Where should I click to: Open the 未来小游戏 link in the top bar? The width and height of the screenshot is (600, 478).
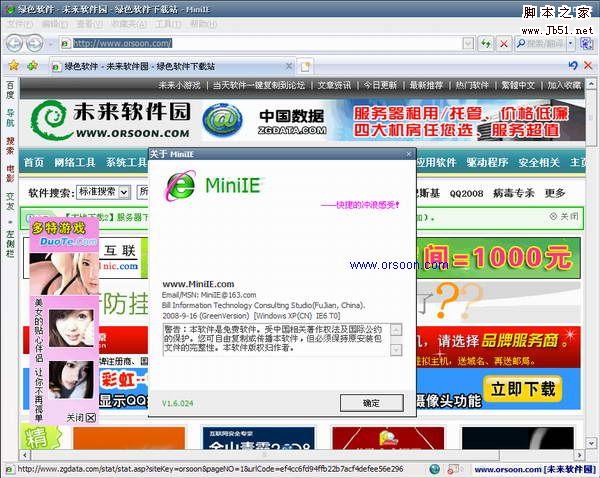[179, 85]
